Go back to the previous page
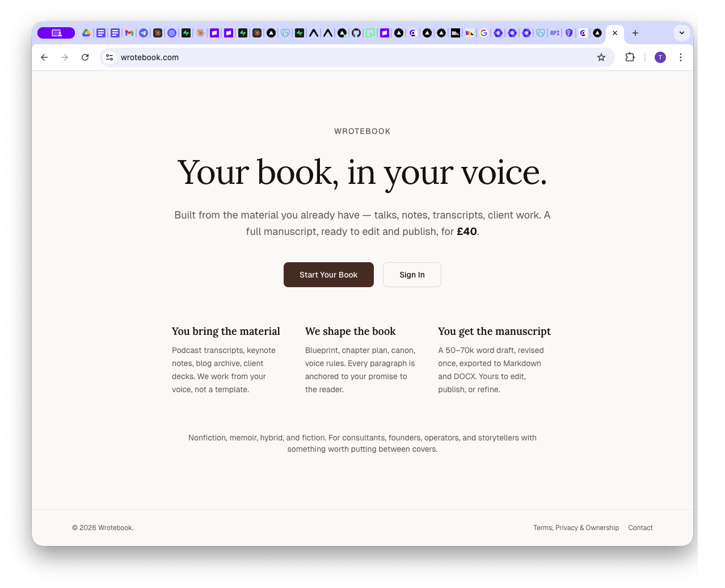 click(44, 57)
